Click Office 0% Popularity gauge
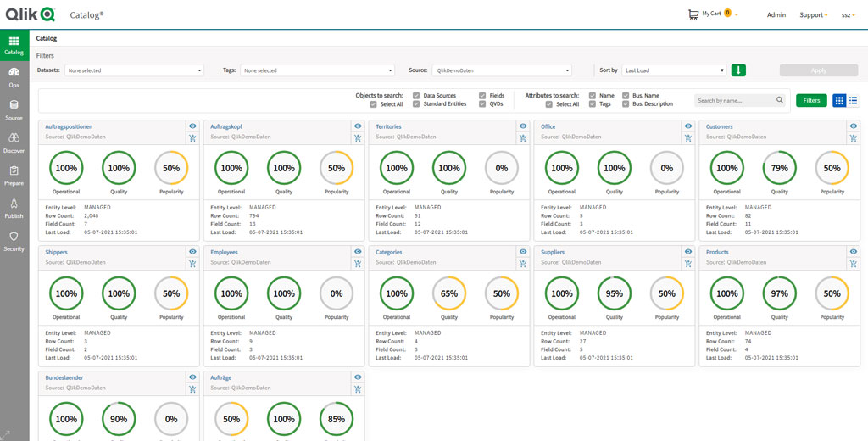This screenshot has height=441, width=868. 667,168
